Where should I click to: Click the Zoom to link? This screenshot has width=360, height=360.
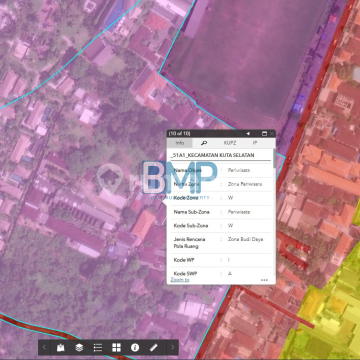(180, 280)
